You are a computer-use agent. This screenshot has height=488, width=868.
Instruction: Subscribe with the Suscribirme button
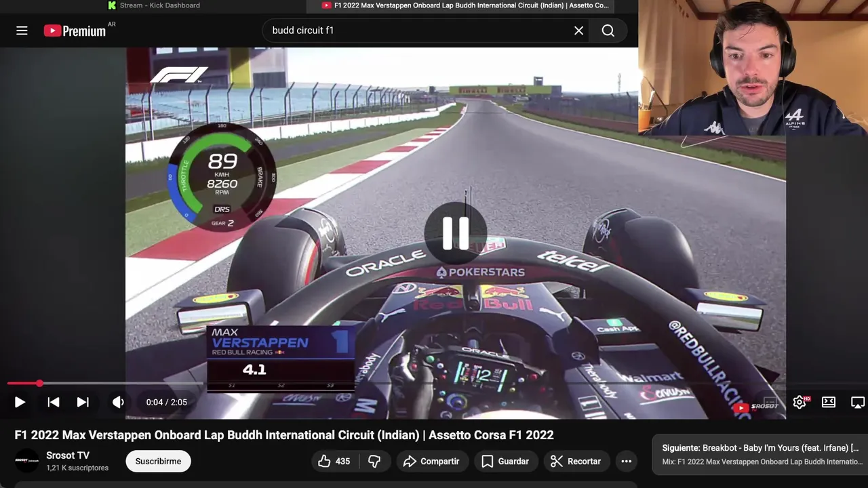(x=158, y=461)
